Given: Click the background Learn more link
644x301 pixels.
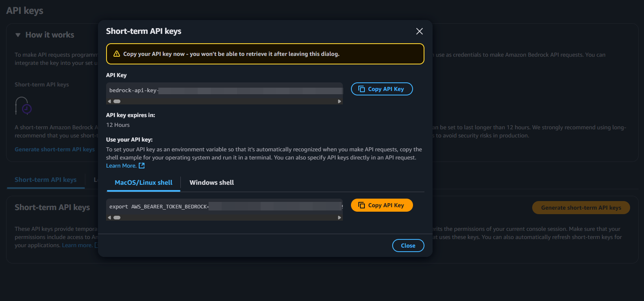Looking at the screenshot, I should point(77,246).
